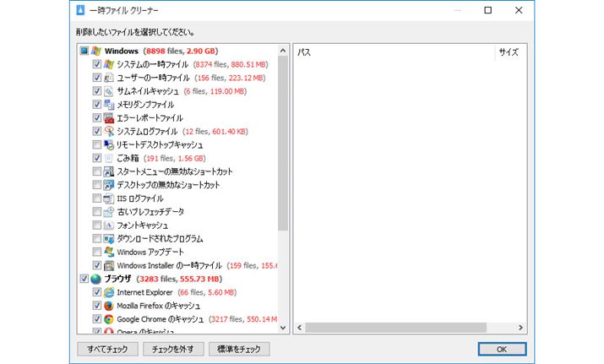604x364 pixels.
Task: Click the Google Chrome cache icon
Action: [x=109, y=319]
